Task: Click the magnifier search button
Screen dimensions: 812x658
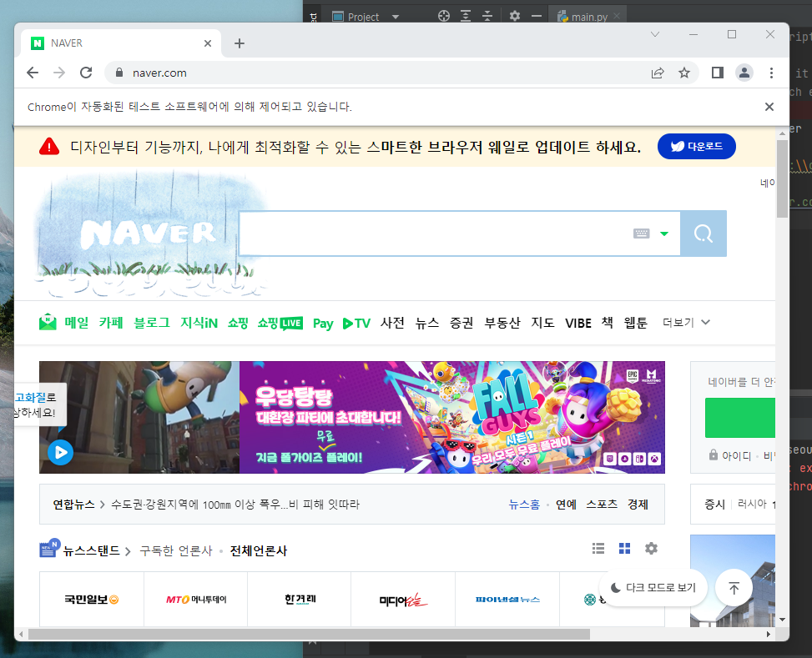Action: coord(704,234)
